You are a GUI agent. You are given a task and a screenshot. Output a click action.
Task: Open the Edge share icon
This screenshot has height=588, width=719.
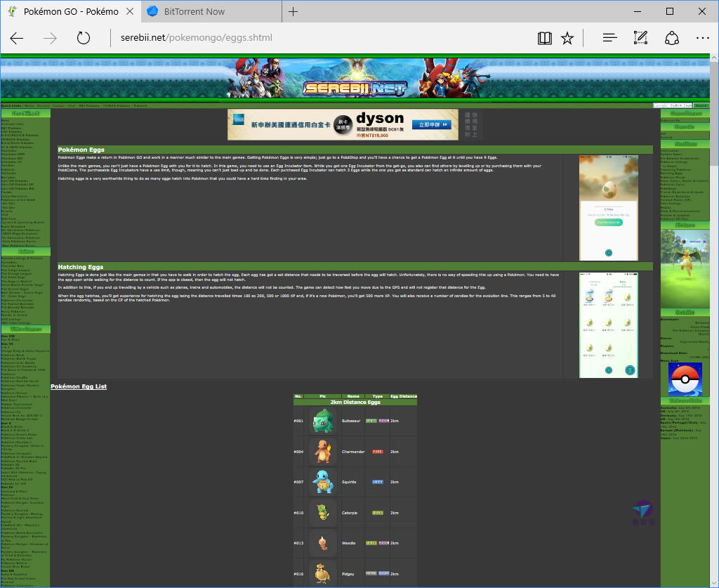[x=672, y=38]
